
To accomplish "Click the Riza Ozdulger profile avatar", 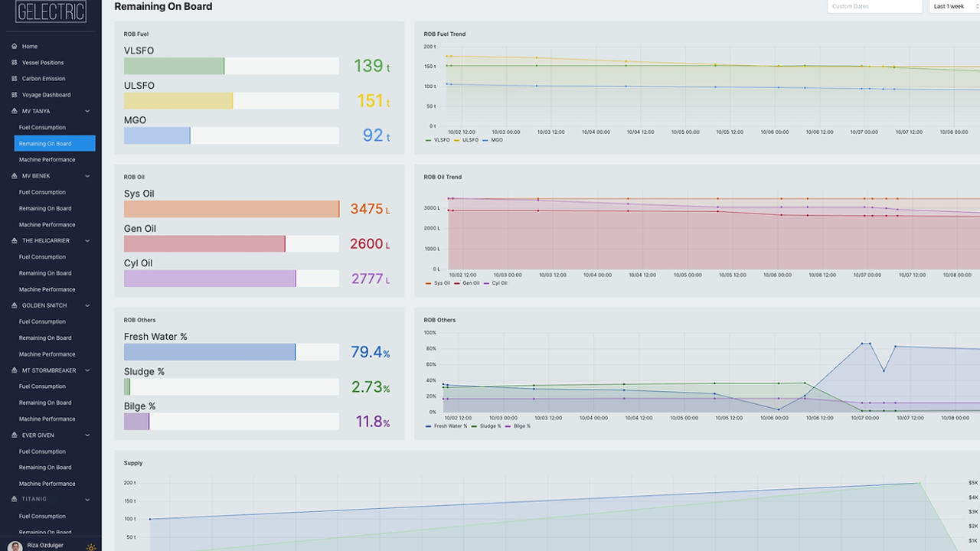I will pos(15,546).
